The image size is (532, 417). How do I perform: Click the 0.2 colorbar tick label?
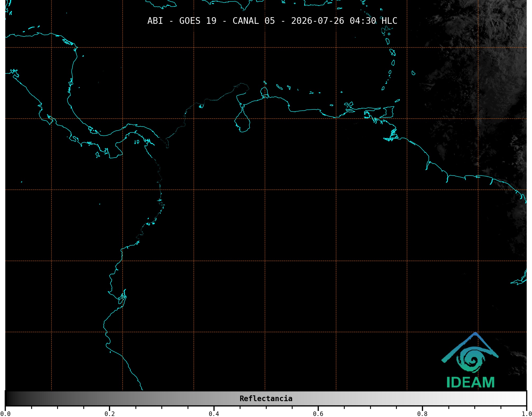coord(110,414)
